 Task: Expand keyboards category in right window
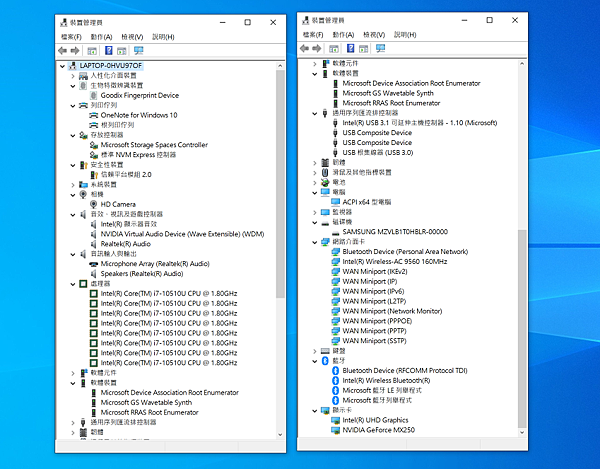click(x=315, y=351)
